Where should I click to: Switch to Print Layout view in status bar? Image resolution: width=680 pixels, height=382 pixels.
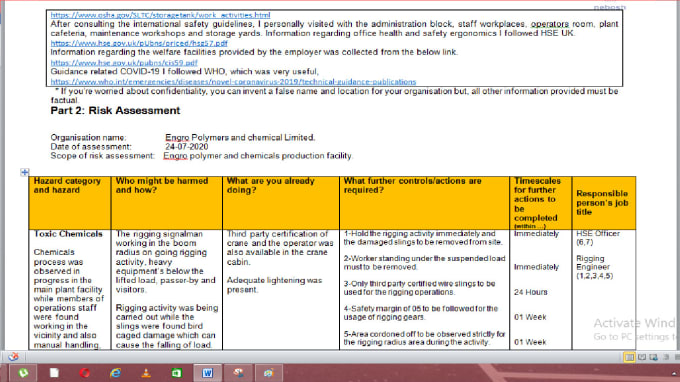click(x=629, y=357)
